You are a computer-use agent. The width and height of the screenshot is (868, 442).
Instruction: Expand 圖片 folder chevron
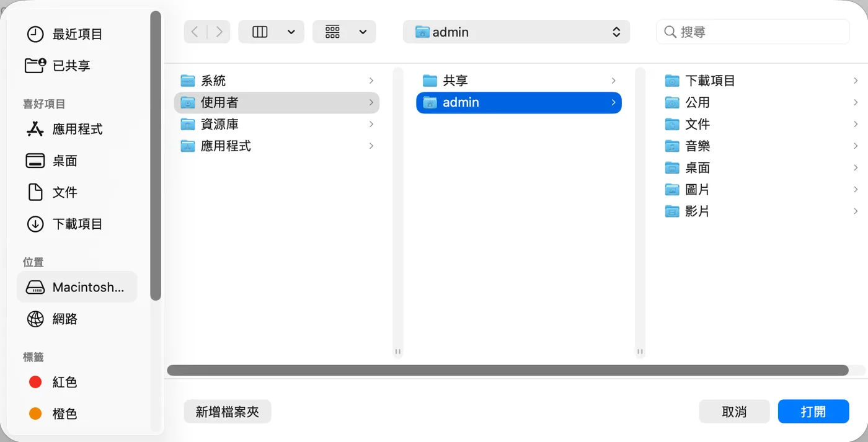(856, 189)
